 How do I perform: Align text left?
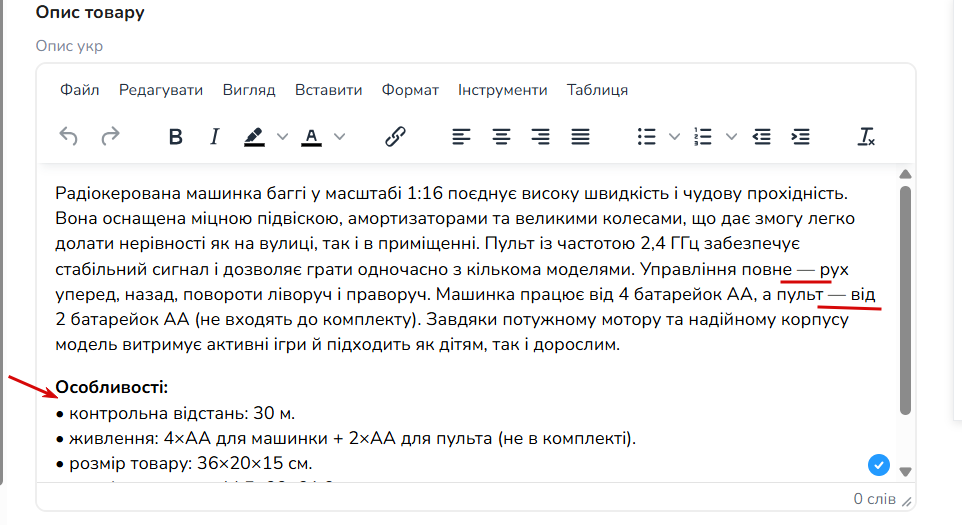(x=461, y=136)
